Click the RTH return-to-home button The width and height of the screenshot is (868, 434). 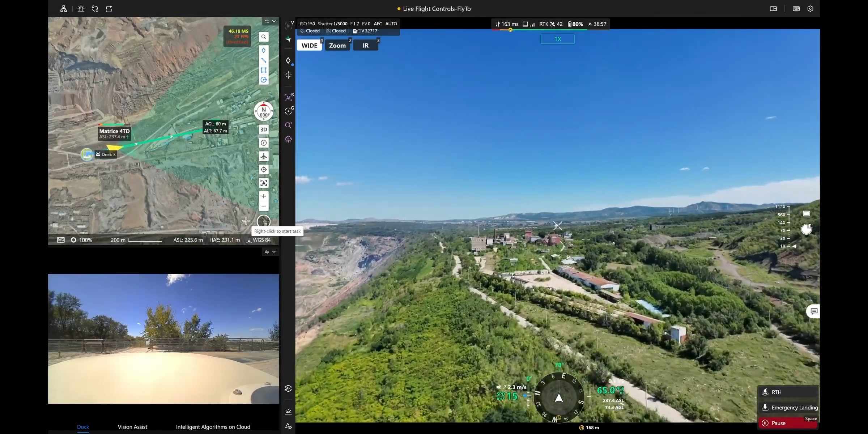pos(788,392)
